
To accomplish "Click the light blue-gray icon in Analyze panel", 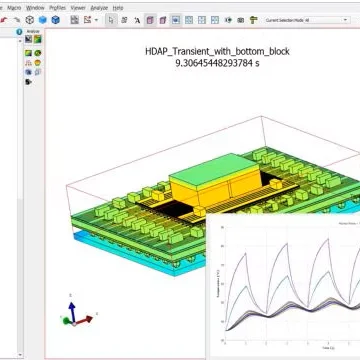I will [38, 72].
